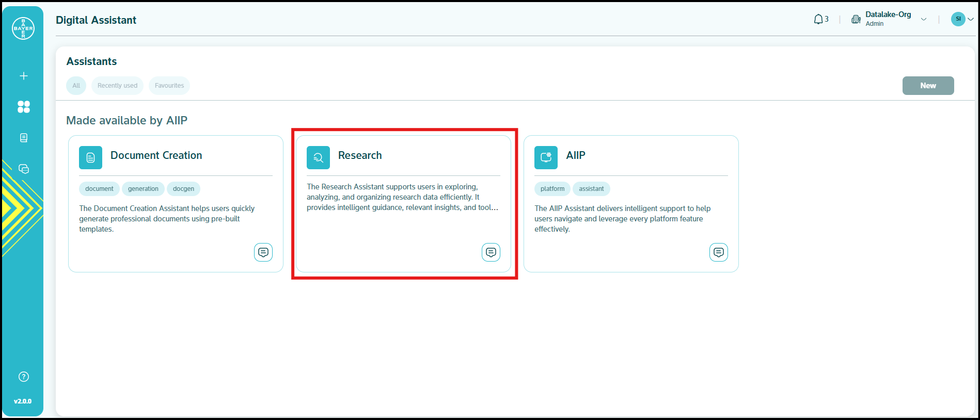Expand the Datalake-Org organization dropdown
This screenshot has width=980, height=420.
924,20
